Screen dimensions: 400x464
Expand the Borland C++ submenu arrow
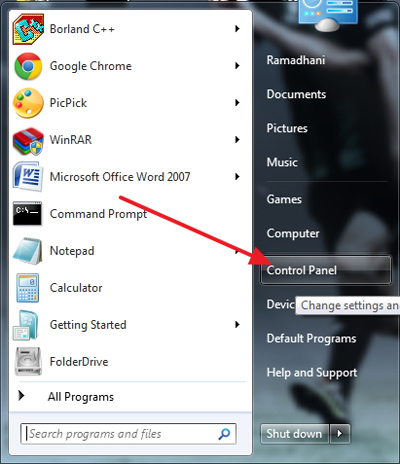[237, 29]
